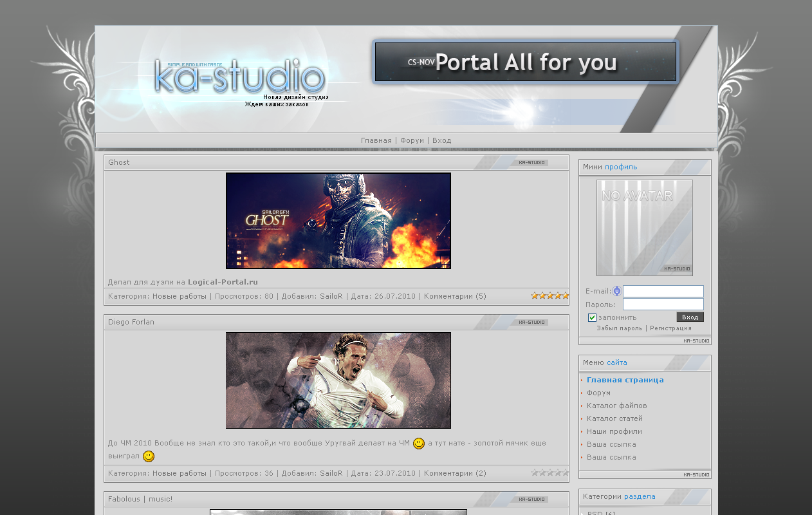
Task: Click the 'Забыл пароль' link
Action: click(619, 328)
